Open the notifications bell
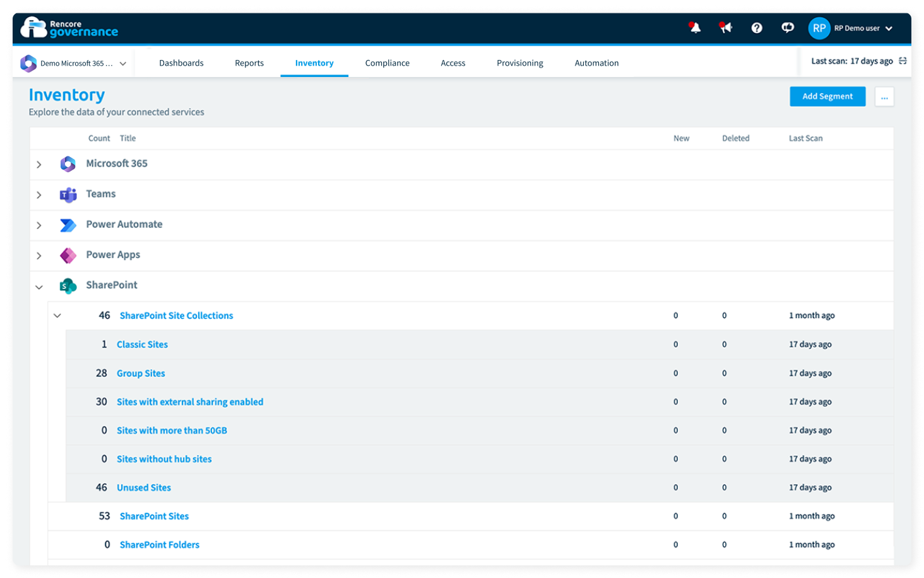This screenshot has width=924, height=578. tap(695, 28)
